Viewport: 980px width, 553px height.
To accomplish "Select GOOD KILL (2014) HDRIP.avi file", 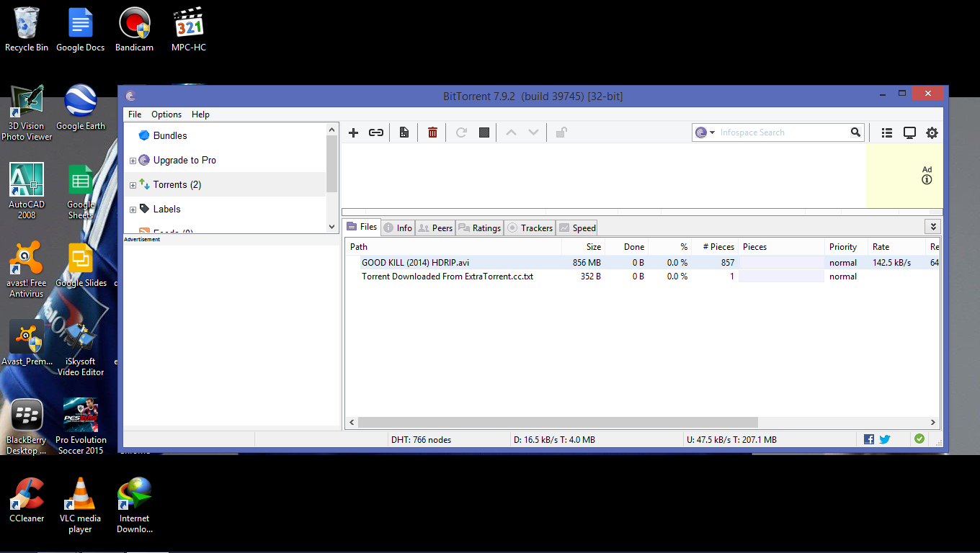I will pyautogui.click(x=415, y=263).
